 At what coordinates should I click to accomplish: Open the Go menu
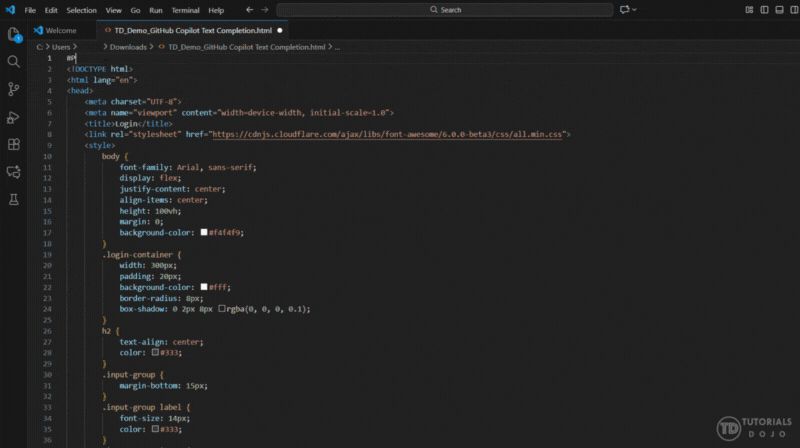coord(135,10)
